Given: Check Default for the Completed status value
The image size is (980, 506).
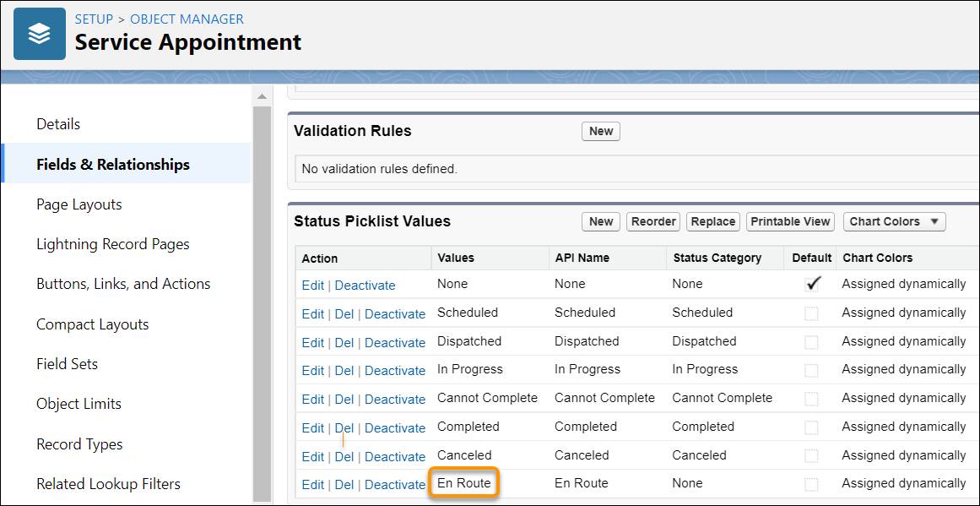Looking at the screenshot, I should pyautogui.click(x=812, y=427).
